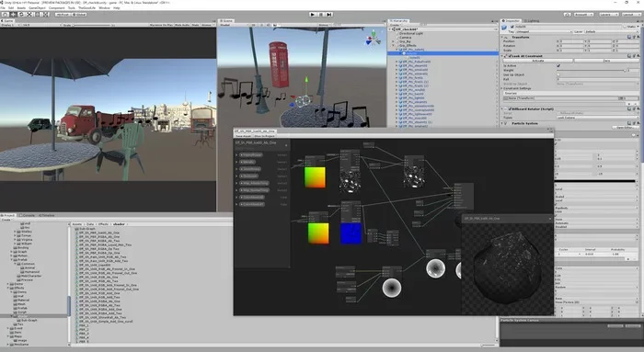Adjust the Weight slider in Look At Constraint
The image size is (644, 352).
pos(591,70)
